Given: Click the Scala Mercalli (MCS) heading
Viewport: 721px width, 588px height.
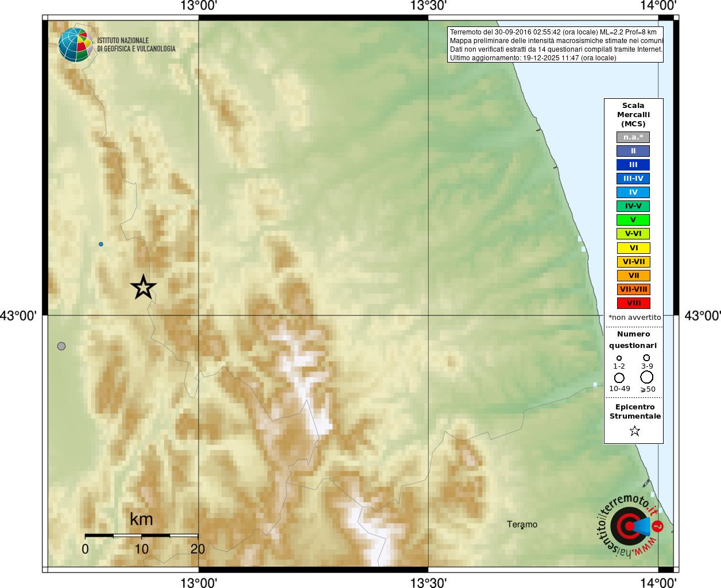Looking at the screenshot, I should pyautogui.click(x=633, y=114).
